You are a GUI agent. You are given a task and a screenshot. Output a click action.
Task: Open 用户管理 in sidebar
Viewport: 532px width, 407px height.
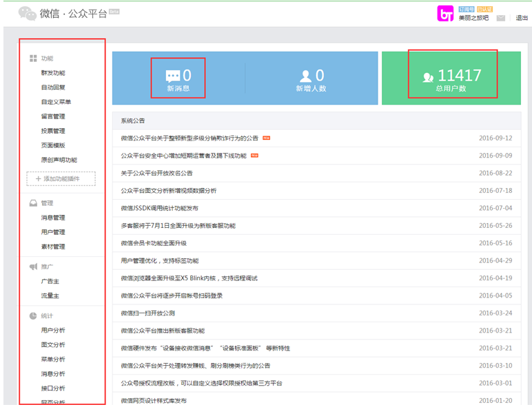point(53,232)
